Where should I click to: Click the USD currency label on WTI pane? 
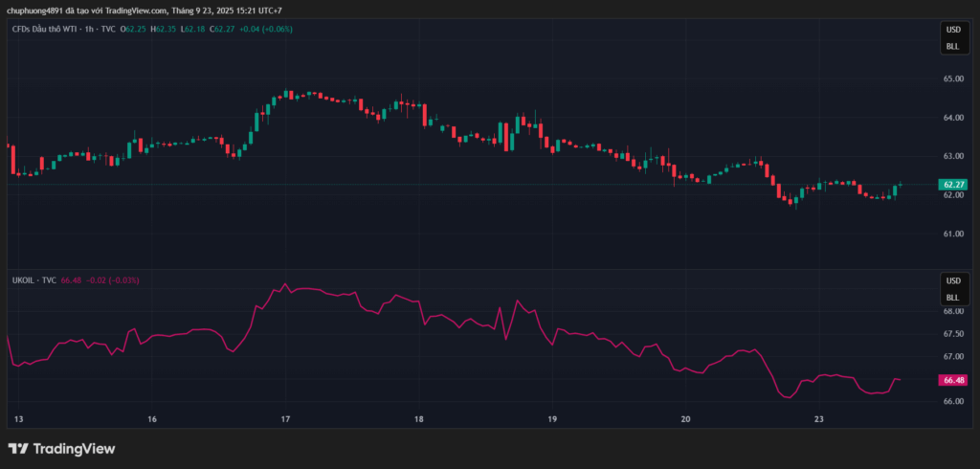point(952,30)
